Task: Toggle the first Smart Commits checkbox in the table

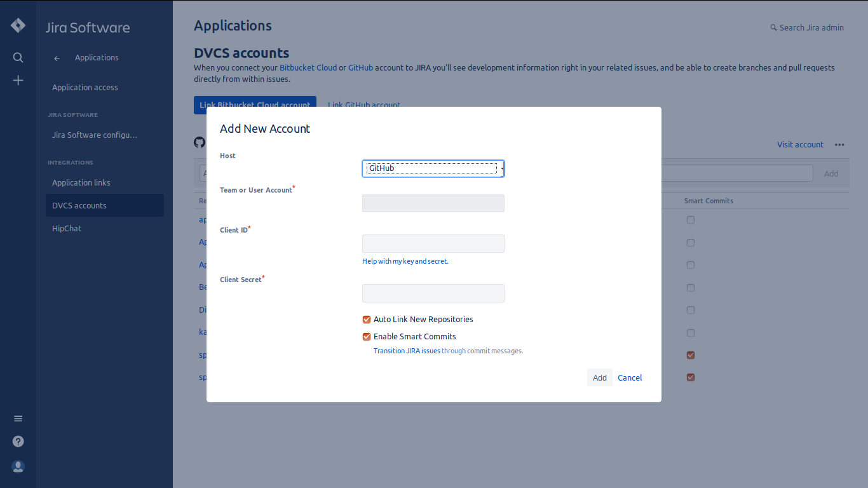Action: point(691,220)
